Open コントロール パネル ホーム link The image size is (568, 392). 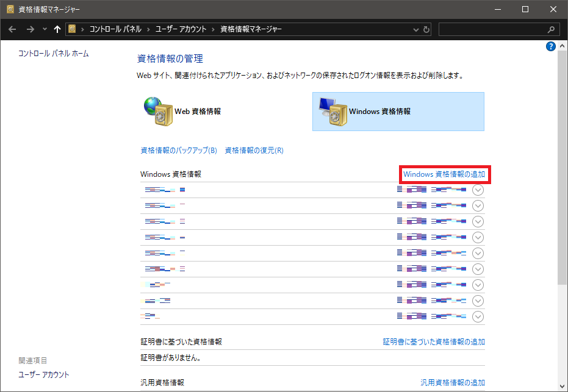click(x=54, y=54)
